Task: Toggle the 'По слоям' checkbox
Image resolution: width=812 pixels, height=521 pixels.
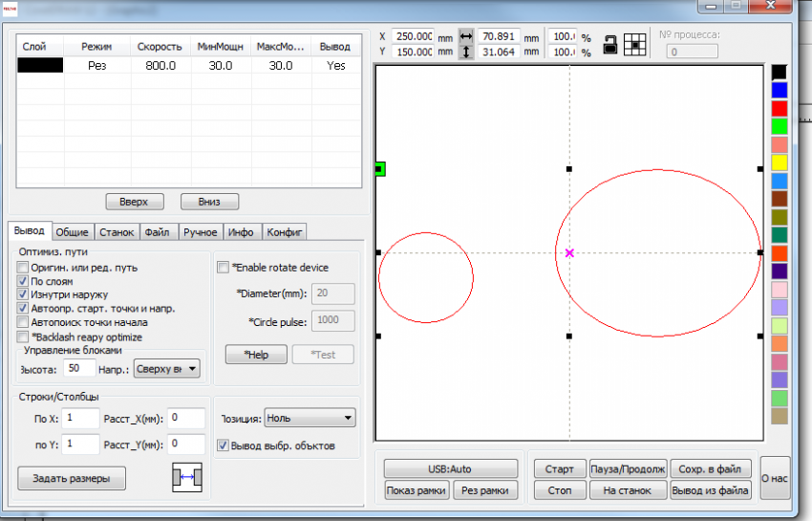Action: [23, 282]
